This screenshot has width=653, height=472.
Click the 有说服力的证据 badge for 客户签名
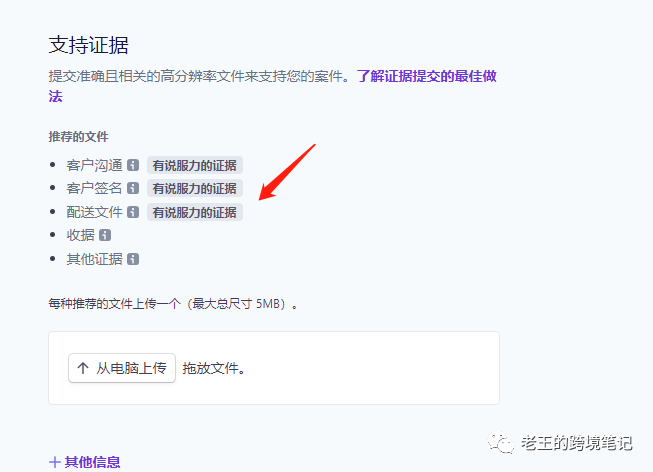195,189
